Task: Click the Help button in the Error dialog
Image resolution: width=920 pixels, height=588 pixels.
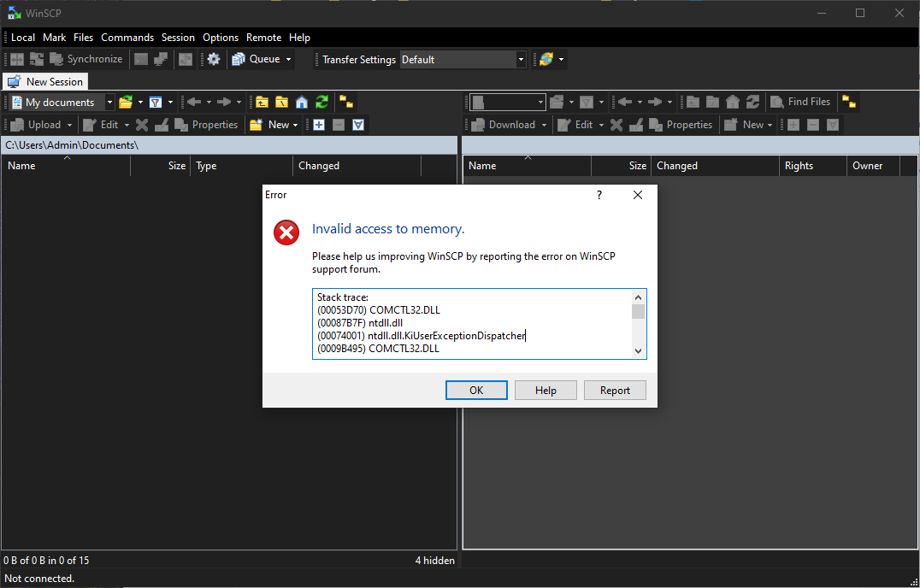Action: click(546, 391)
